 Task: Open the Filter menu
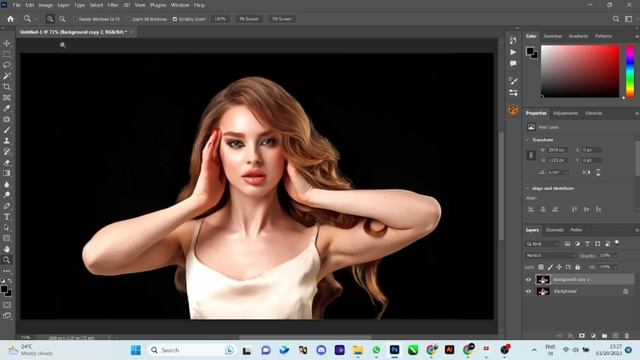click(x=113, y=5)
